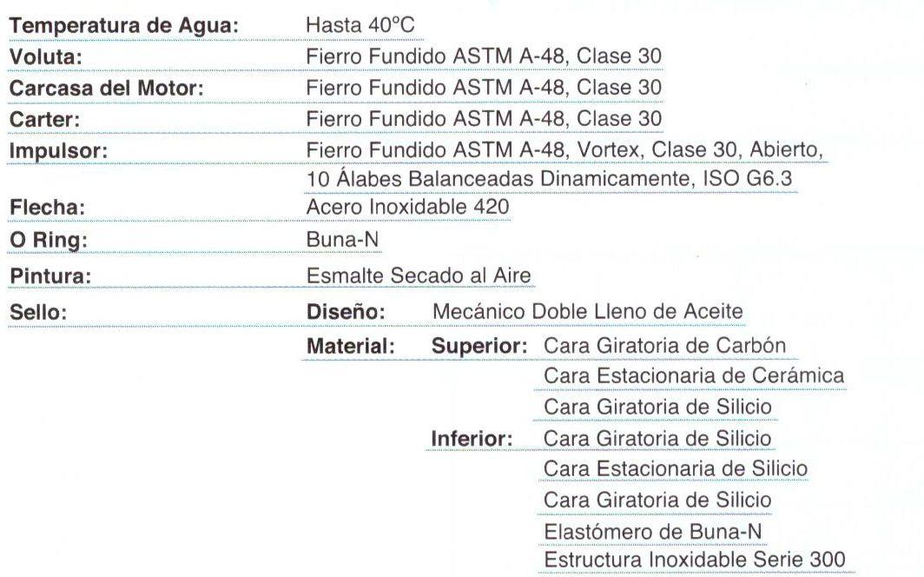Click the 'Sello:' label
The image size is (924, 577).
tap(38, 313)
